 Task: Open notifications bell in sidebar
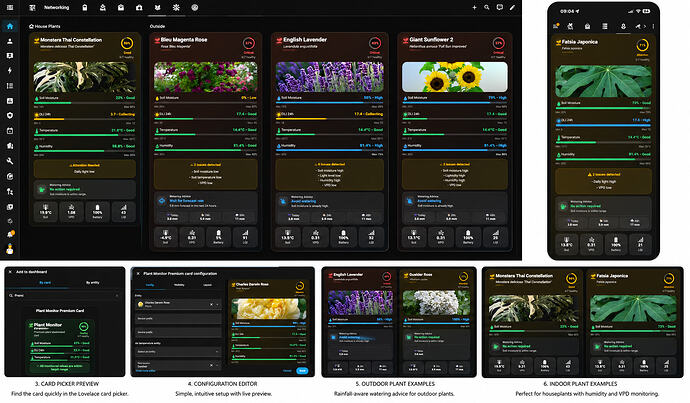click(10, 234)
